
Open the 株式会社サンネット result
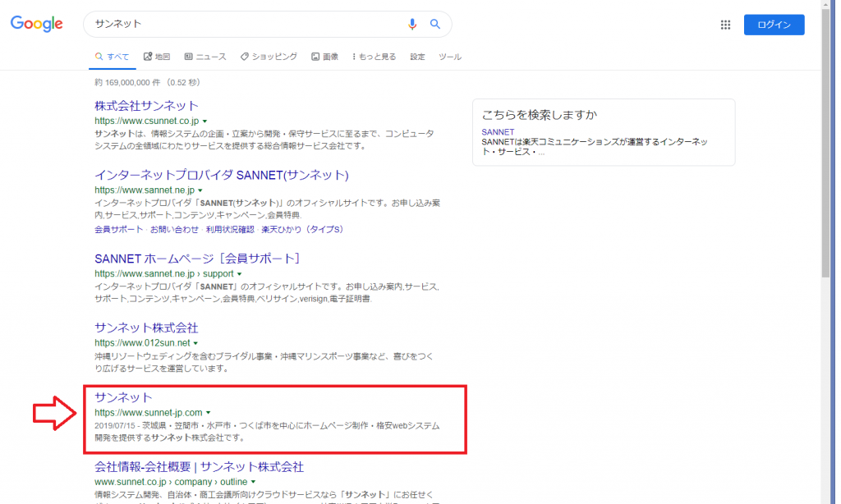tap(146, 106)
